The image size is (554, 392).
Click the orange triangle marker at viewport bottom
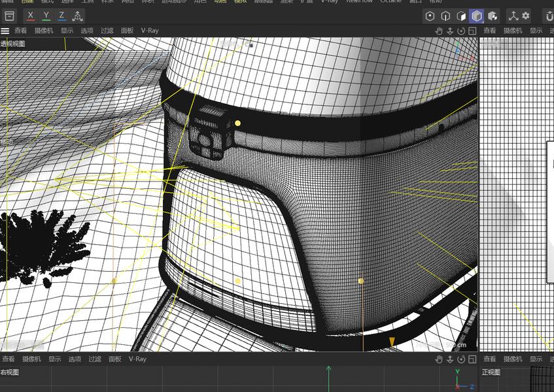tap(392, 342)
